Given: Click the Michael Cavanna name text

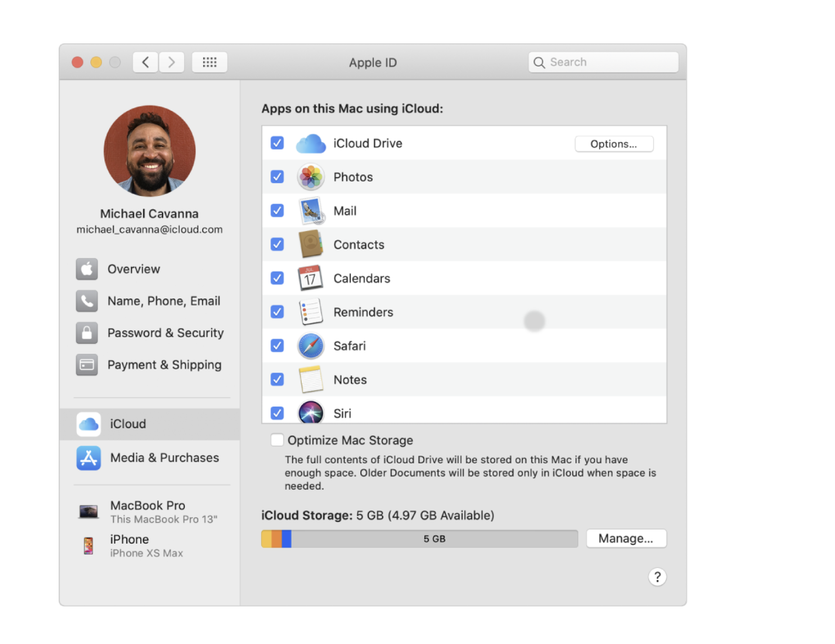Looking at the screenshot, I should 149,213.
